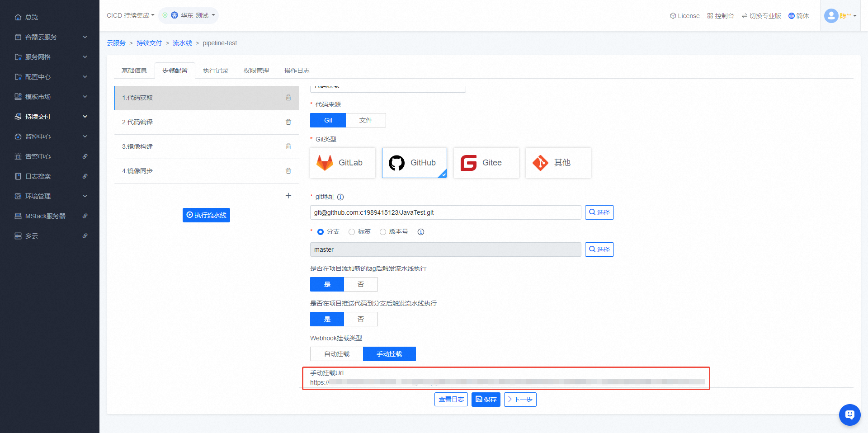Choose Gitee as the git type
The height and width of the screenshot is (433, 868).
[486, 163]
